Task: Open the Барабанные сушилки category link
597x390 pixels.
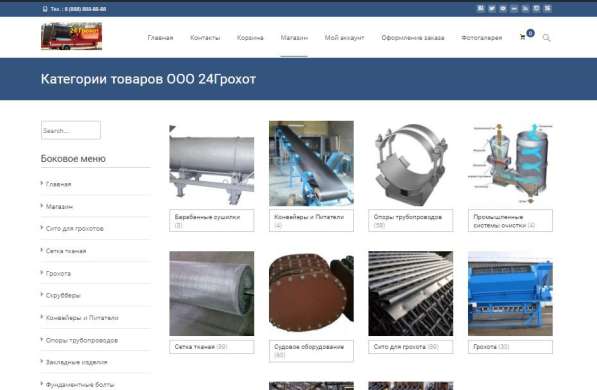Action: 208,217
